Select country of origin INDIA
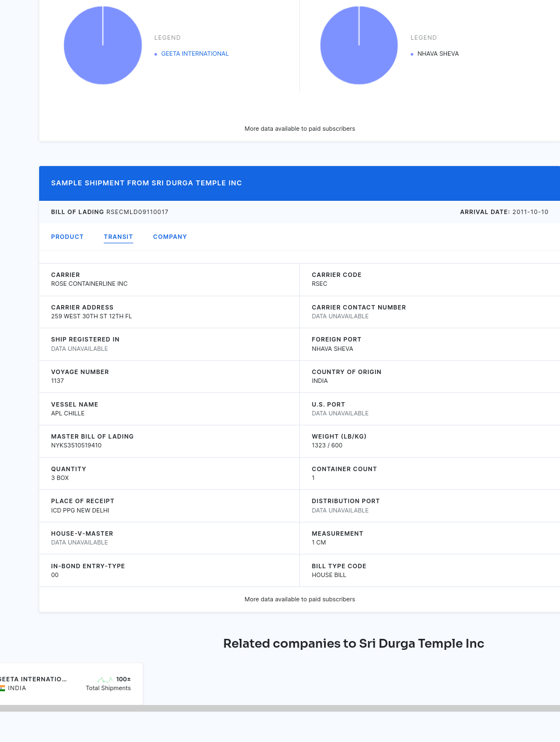 [x=320, y=381]
